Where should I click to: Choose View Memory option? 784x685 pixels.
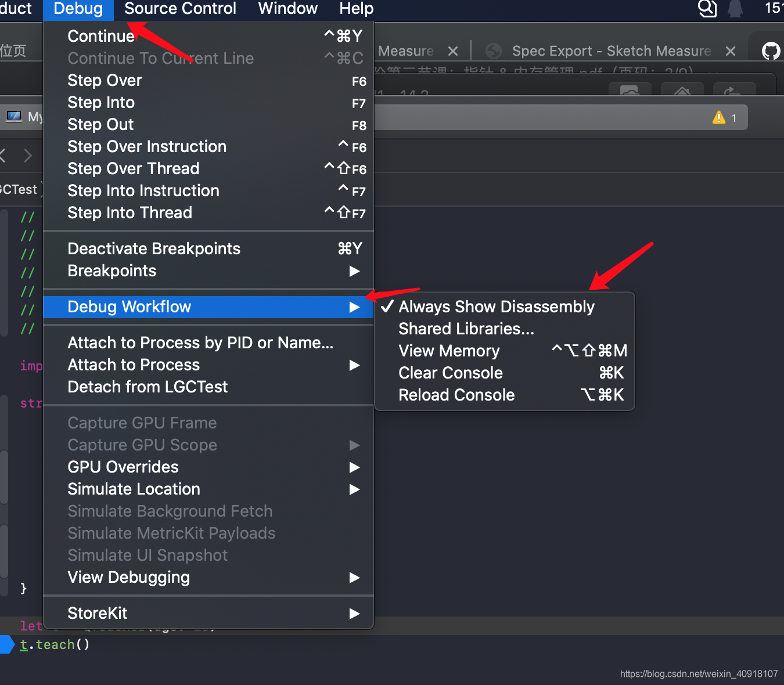click(x=505, y=351)
